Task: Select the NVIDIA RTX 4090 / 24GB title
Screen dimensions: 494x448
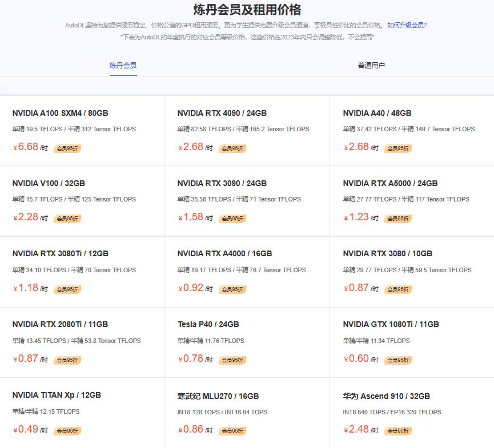Action: click(222, 113)
